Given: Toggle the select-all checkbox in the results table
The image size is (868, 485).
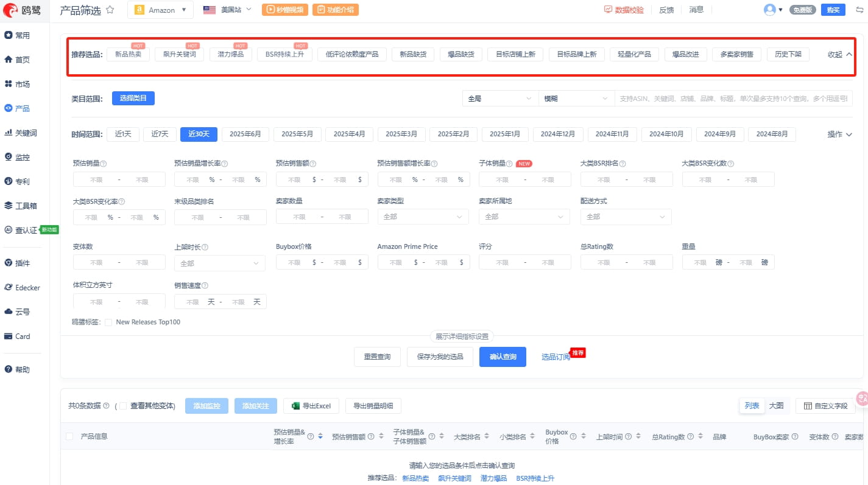Looking at the screenshot, I should [69, 436].
